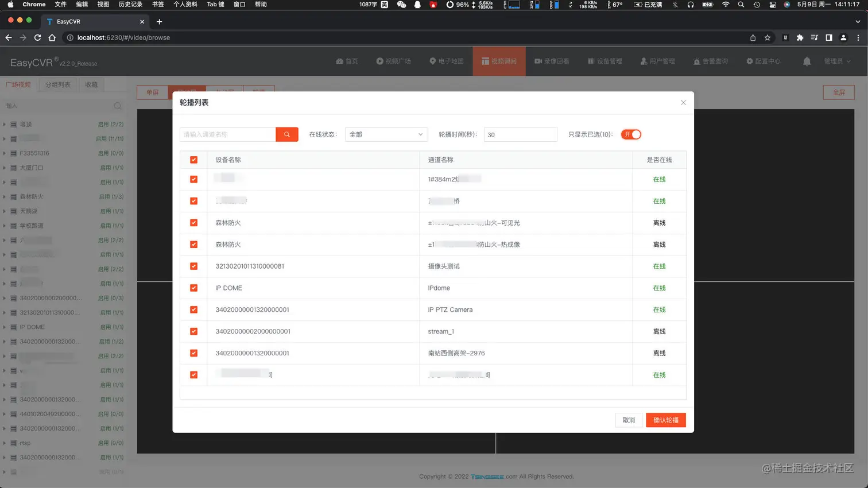
Task: Expand the 学校跑道 tree node
Action: click(x=5, y=226)
